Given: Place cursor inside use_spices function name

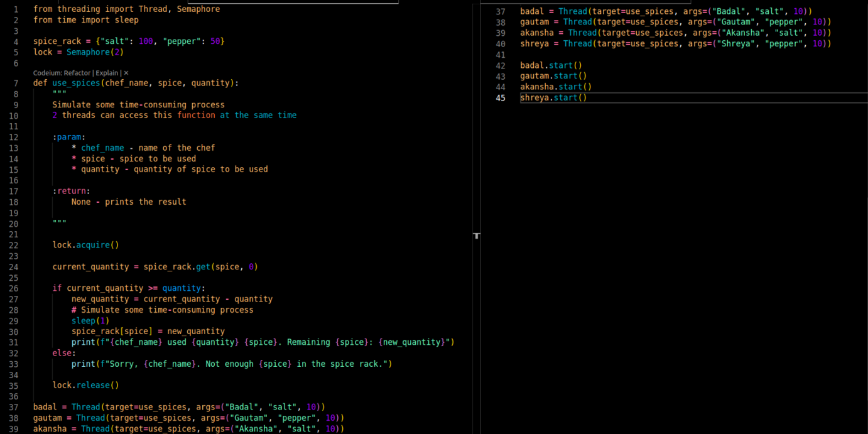Looking at the screenshot, I should click(75, 82).
